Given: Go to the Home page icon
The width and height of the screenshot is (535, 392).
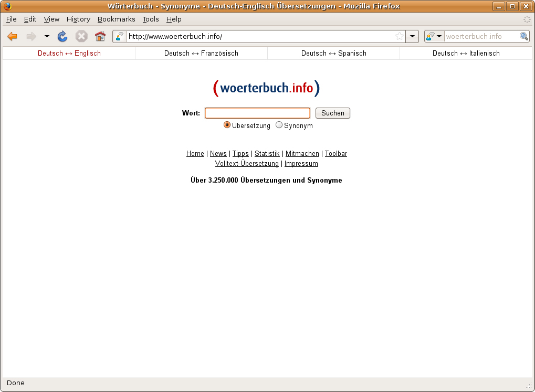Looking at the screenshot, I should pos(100,36).
